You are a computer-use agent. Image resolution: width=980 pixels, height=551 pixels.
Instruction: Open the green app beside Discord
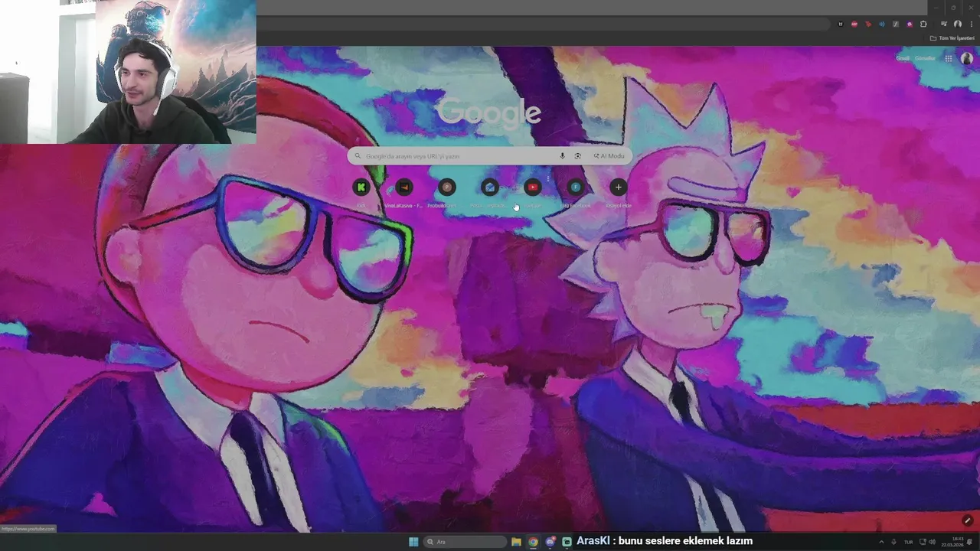(567, 542)
